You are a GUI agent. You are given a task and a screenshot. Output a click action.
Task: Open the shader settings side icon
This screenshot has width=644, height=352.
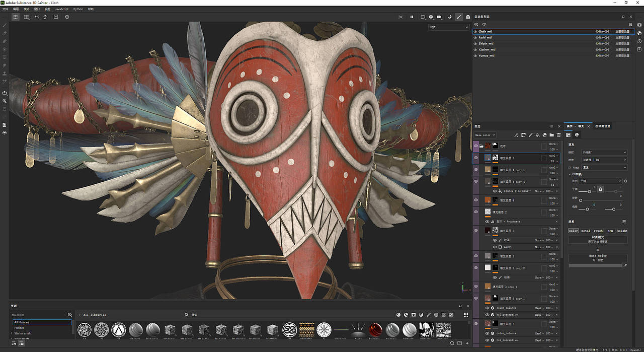640,33
